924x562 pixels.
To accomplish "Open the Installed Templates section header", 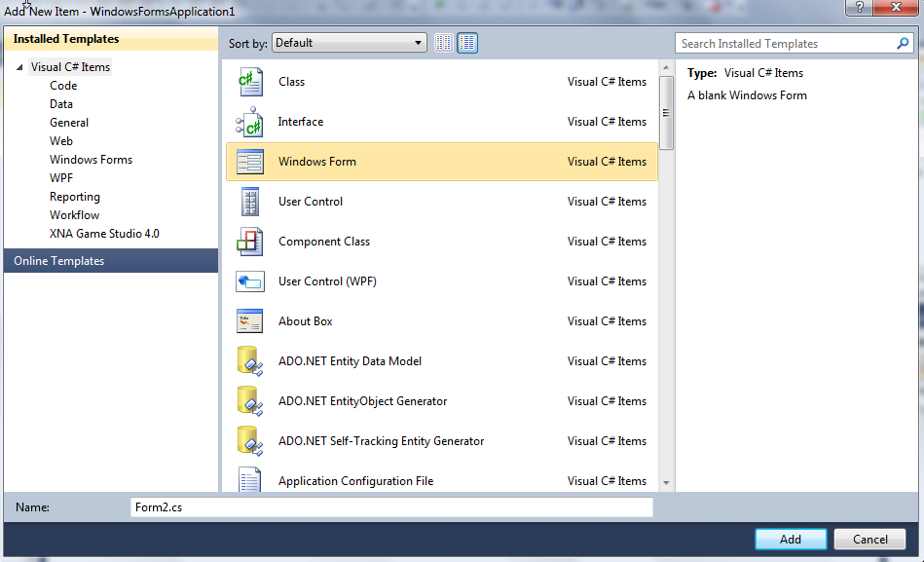I will [111, 39].
